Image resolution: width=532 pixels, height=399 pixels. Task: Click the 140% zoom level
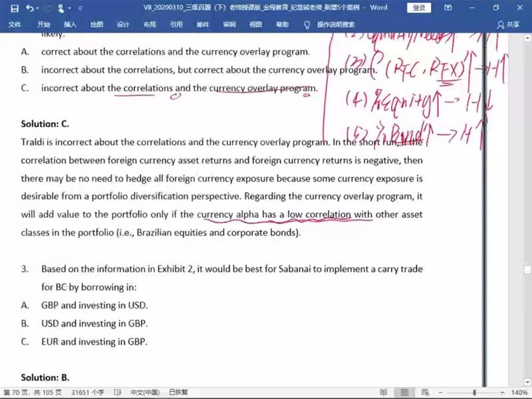(x=519, y=392)
